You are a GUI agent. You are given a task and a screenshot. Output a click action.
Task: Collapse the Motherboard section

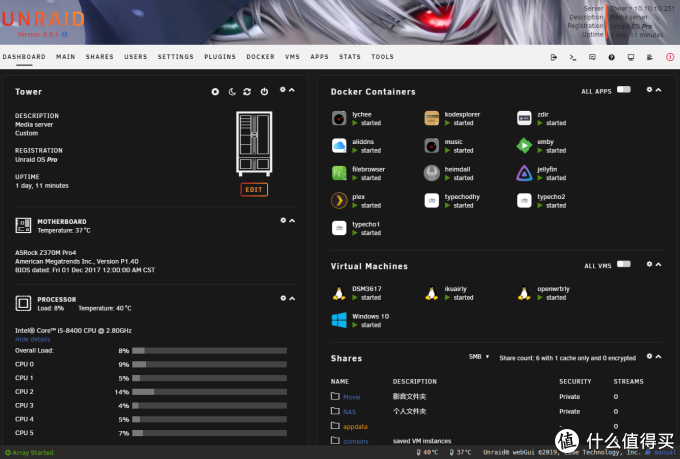(292, 221)
